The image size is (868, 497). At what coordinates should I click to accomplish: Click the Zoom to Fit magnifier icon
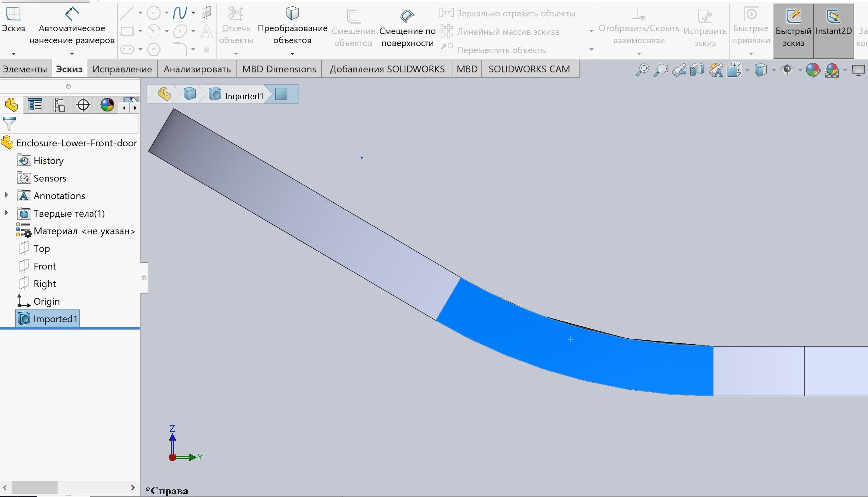(642, 70)
